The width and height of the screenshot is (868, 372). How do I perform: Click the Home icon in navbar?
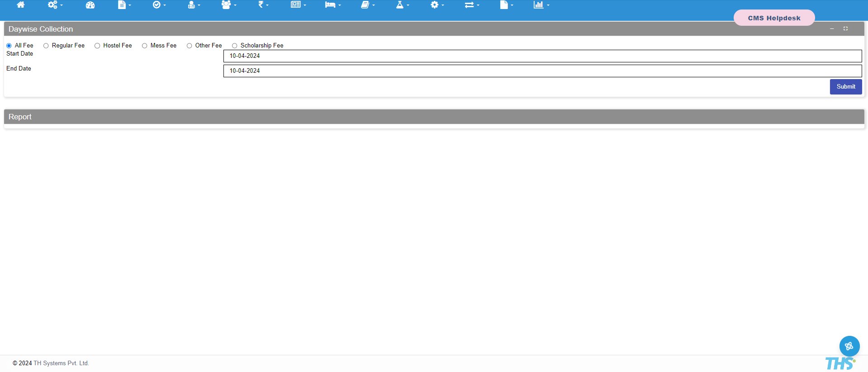(21, 5)
